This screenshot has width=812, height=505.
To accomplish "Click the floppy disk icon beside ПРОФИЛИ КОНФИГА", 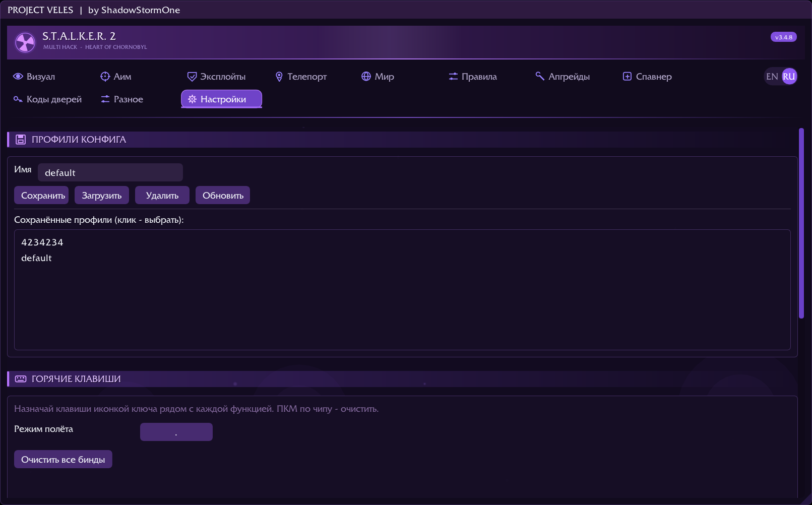I will click(21, 140).
